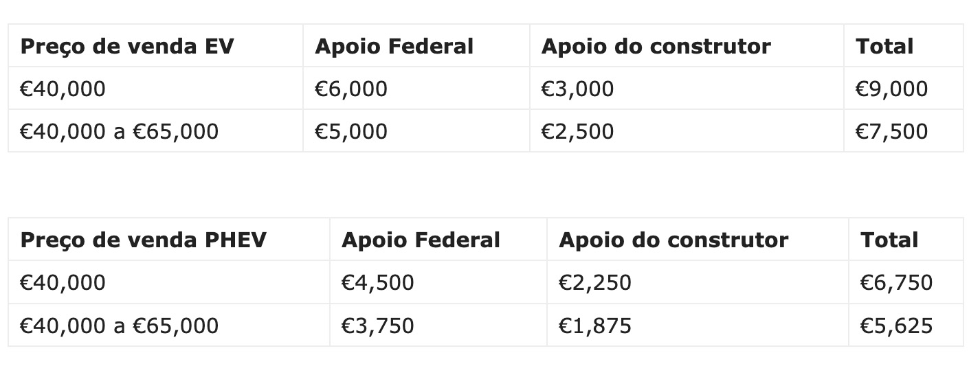Viewport: 980px width, 375px height.
Task: Select the "Total" header in the EV table
Action: [884, 46]
